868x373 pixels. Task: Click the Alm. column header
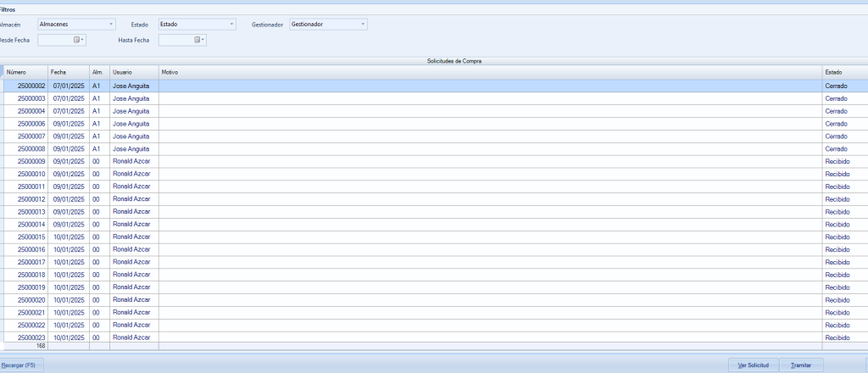98,72
